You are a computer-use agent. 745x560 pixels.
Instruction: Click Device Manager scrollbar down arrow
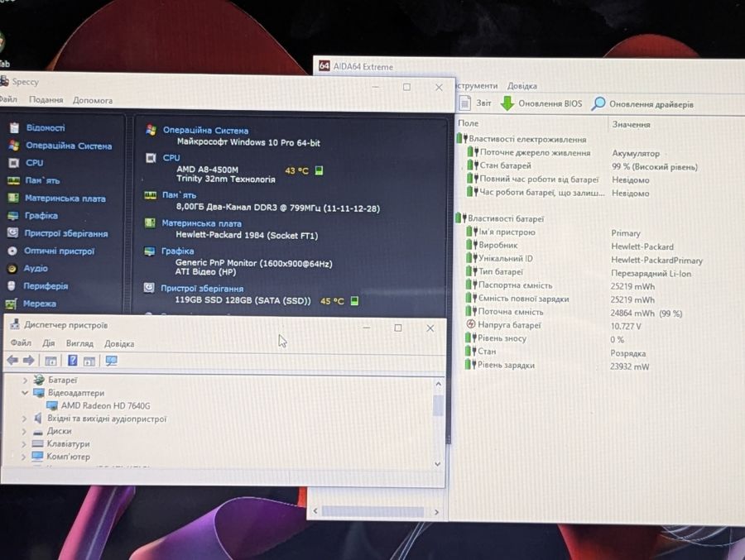tap(438, 464)
